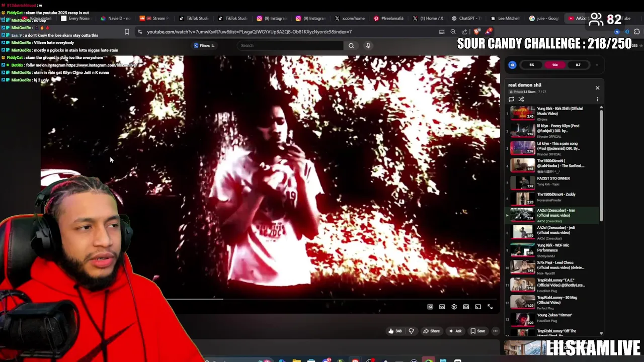
Task: Click the install/screen icon in the address bar
Action: pyautogui.click(x=442, y=32)
